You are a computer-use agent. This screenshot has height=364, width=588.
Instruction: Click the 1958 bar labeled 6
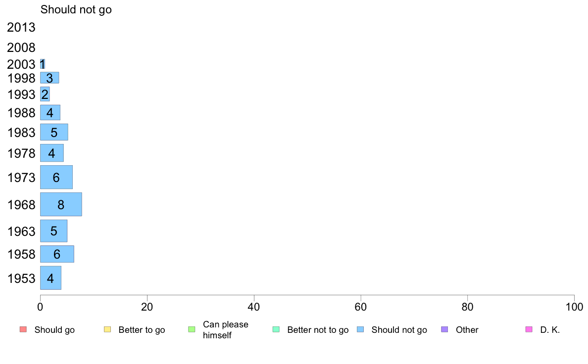[57, 254]
